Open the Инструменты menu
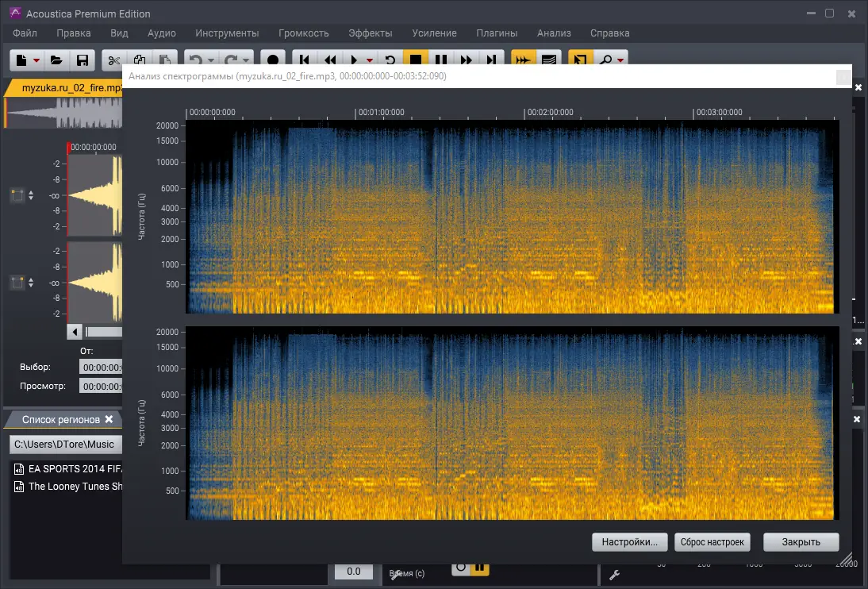 coord(227,33)
